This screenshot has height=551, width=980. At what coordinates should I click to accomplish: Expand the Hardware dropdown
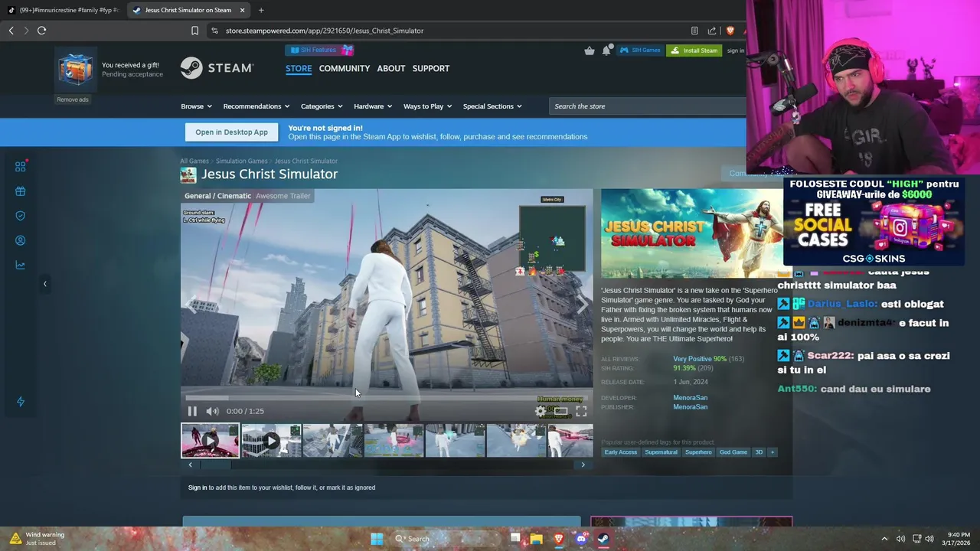tap(373, 106)
